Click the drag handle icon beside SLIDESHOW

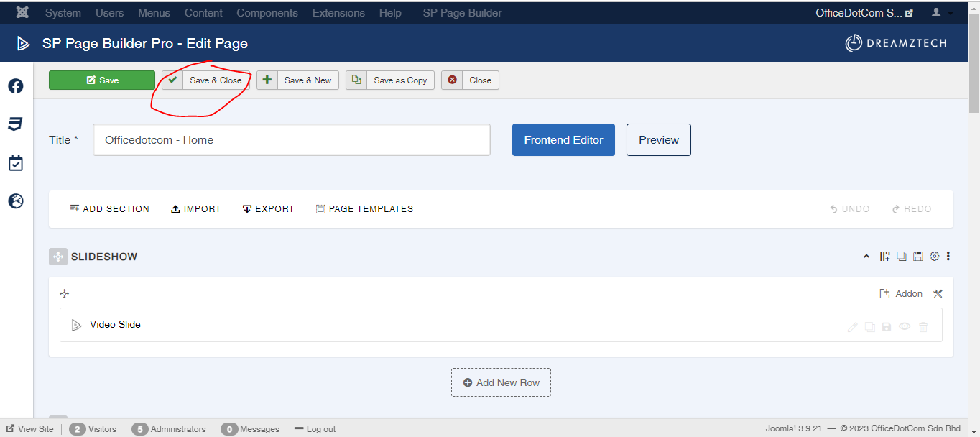58,257
